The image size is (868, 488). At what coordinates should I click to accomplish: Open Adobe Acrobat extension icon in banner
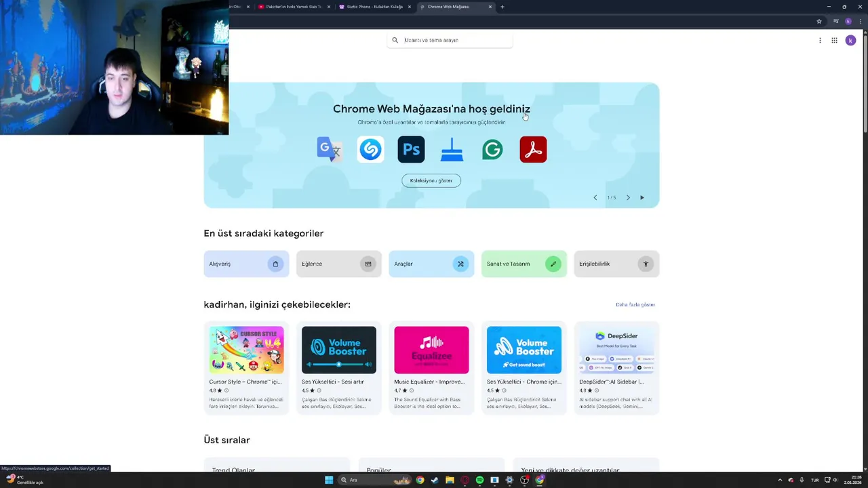(533, 149)
